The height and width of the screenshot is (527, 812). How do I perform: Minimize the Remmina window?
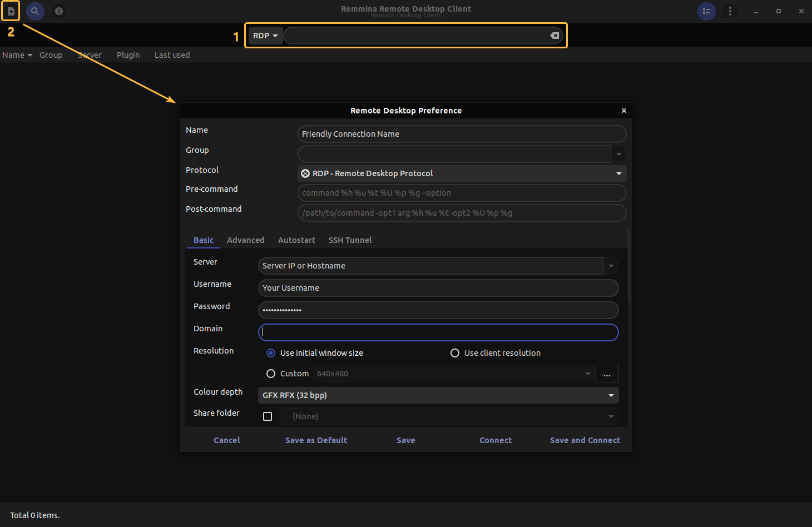(756, 11)
